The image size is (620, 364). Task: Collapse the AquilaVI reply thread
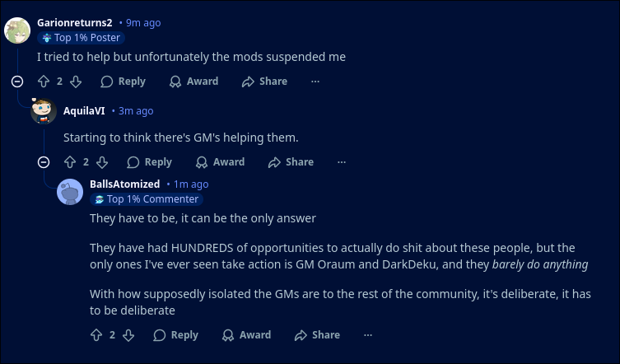coord(44,162)
